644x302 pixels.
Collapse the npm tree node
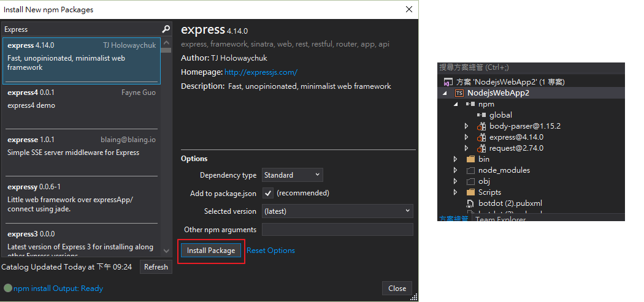coord(455,104)
